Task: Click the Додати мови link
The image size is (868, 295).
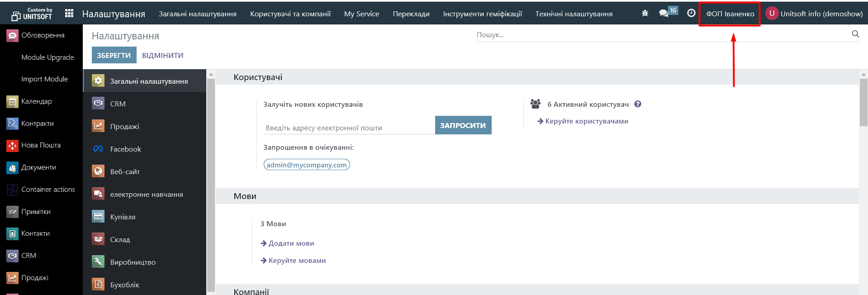Action: tap(291, 243)
